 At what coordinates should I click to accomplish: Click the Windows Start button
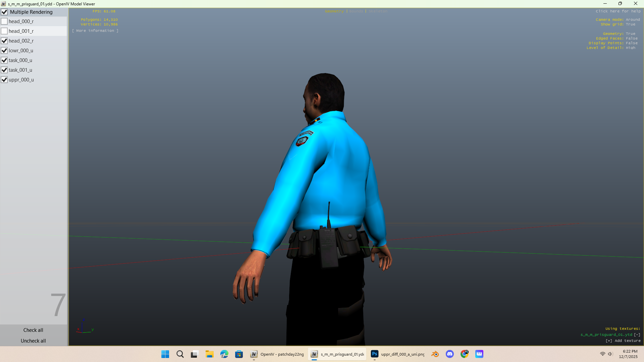point(165,354)
